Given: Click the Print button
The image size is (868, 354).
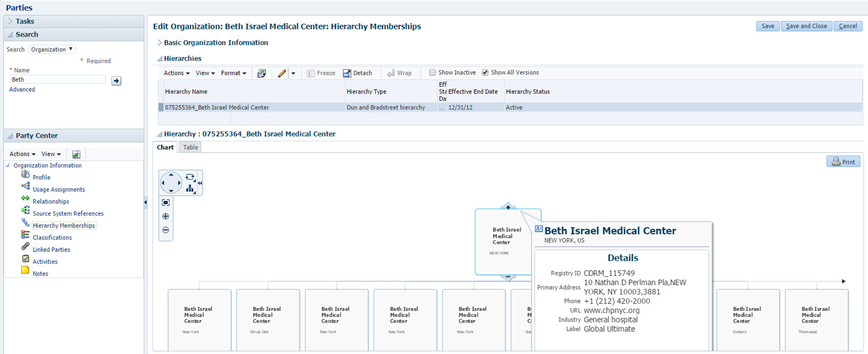Looking at the screenshot, I should click(x=843, y=162).
